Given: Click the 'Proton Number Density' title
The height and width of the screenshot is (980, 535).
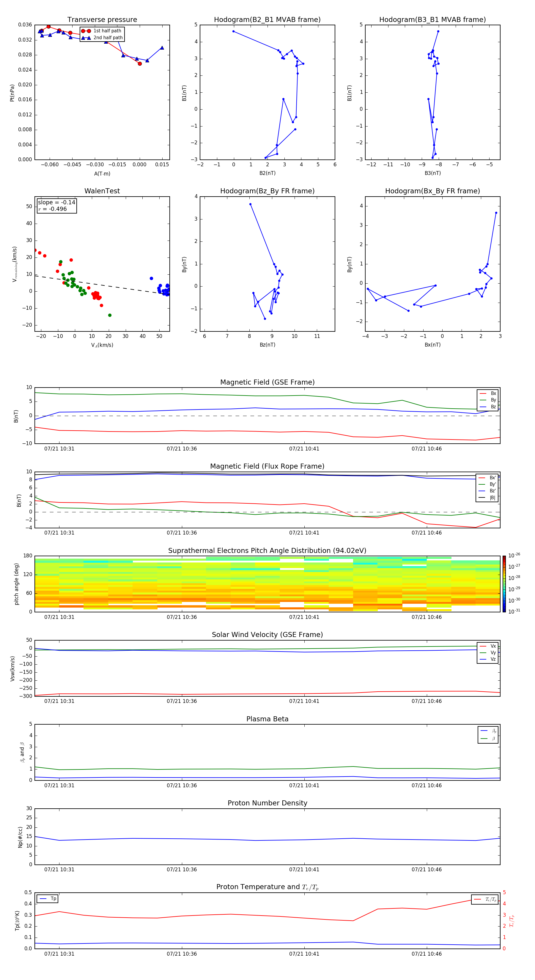Looking at the screenshot, I should tap(267, 803).
